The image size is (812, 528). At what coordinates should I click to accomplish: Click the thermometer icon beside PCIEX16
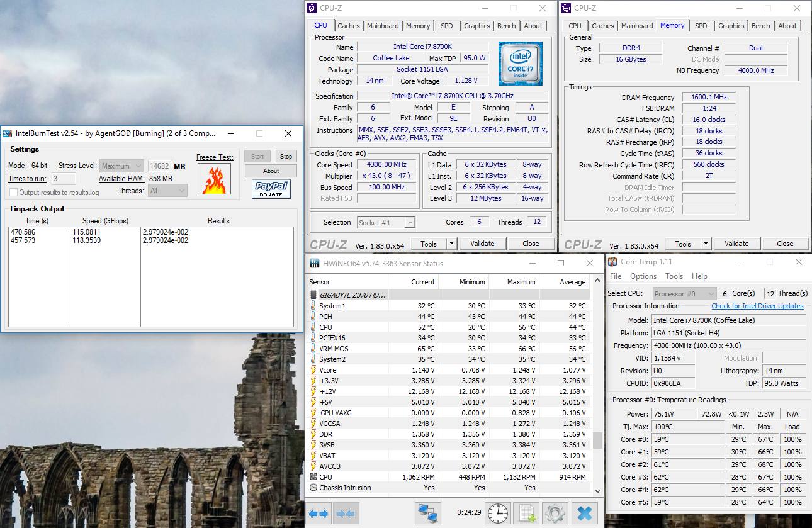click(313, 338)
